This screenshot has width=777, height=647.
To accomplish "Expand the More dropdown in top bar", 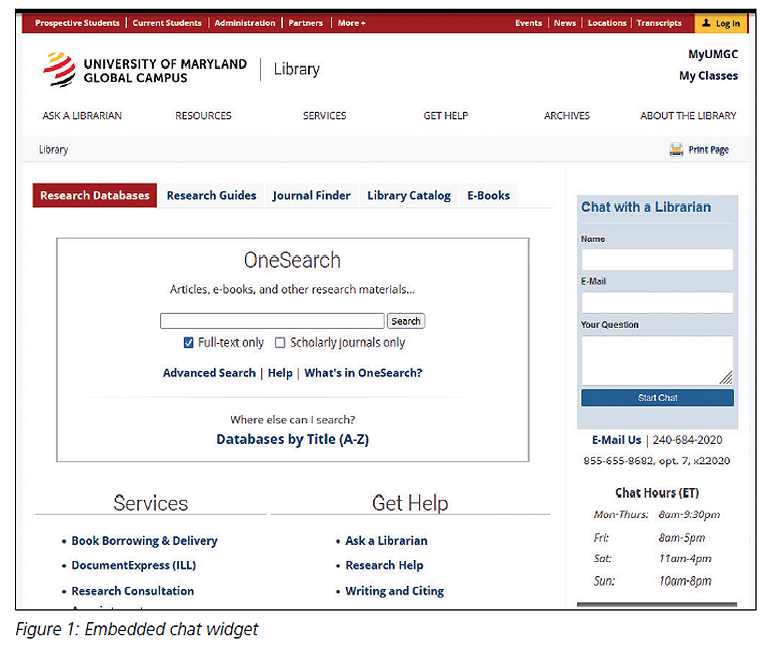I will point(351,23).
